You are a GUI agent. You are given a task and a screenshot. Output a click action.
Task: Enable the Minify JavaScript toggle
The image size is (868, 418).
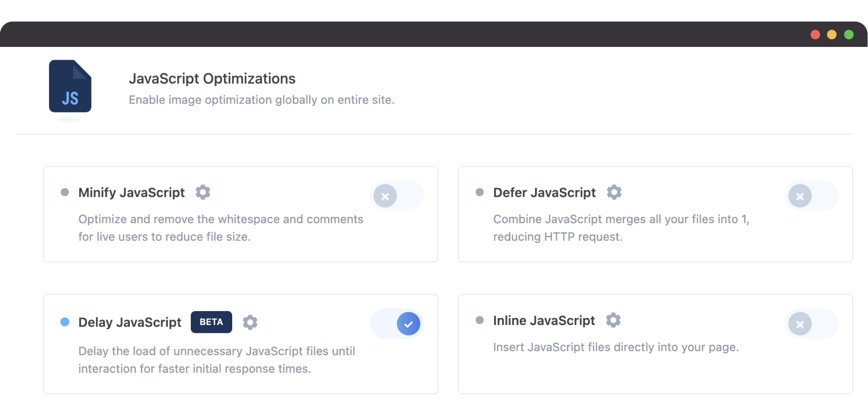(397, 196)
